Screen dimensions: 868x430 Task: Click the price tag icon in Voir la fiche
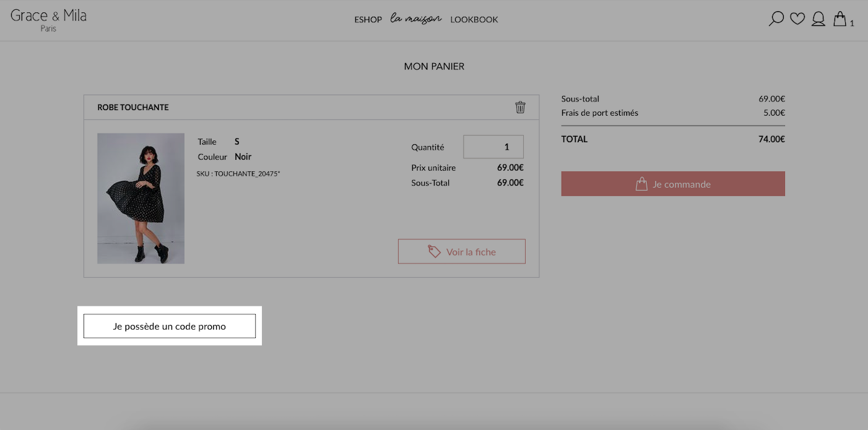(434, 251)
